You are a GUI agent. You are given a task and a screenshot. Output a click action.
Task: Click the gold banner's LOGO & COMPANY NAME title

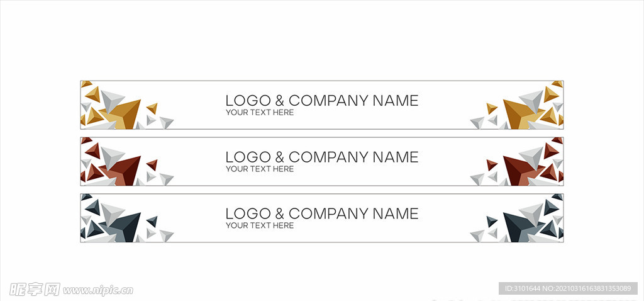tap(321, 100)
